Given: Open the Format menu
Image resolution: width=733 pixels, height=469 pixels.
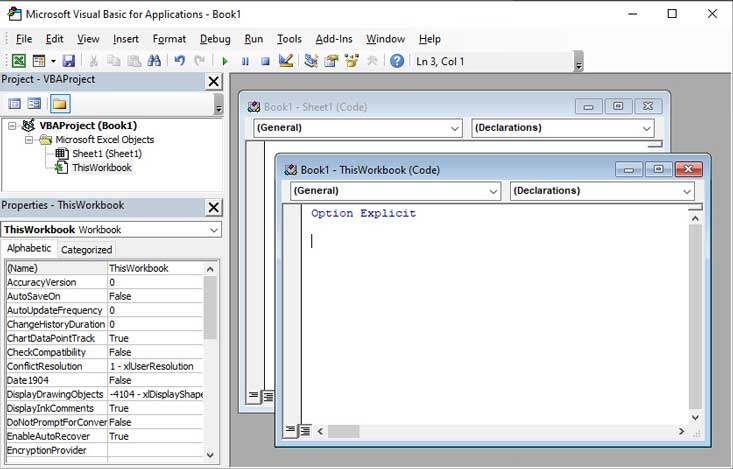Looking at the screenshot, I should point(169,39).
